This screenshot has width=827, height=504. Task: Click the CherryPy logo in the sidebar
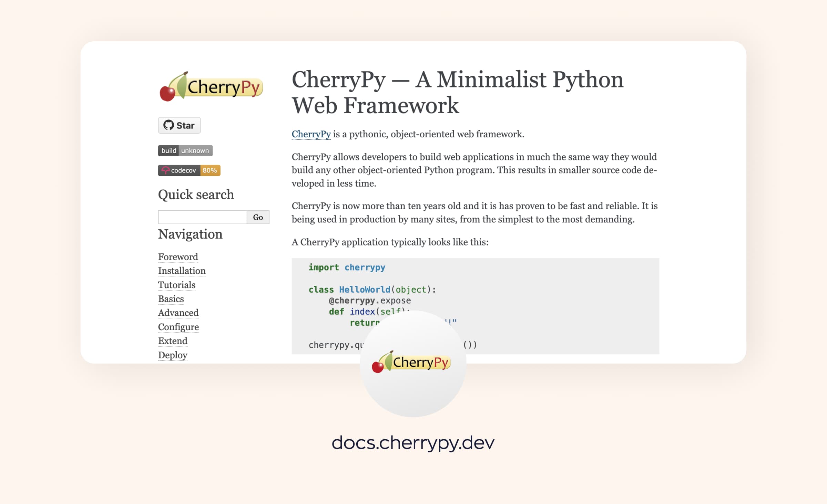click(x=211, y=86)
